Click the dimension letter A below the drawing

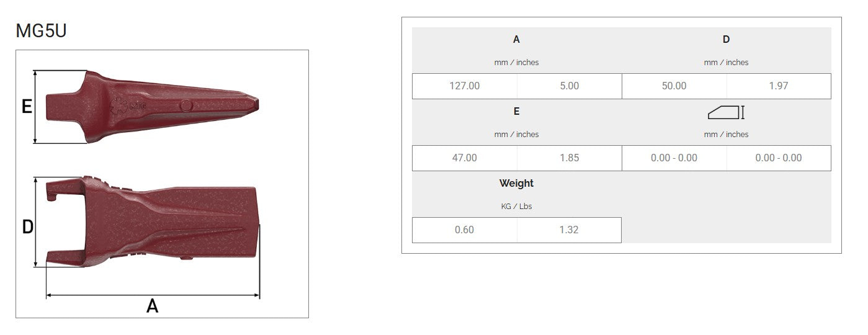pos(152,306)
